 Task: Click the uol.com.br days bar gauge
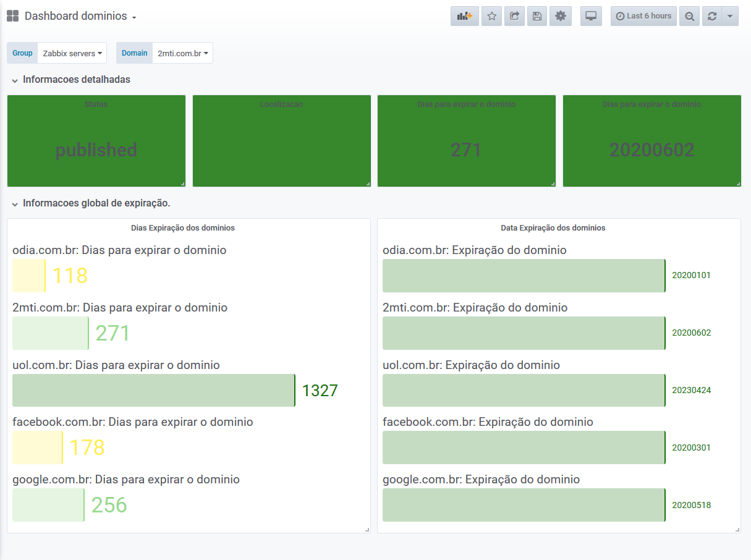click(154, 390)
